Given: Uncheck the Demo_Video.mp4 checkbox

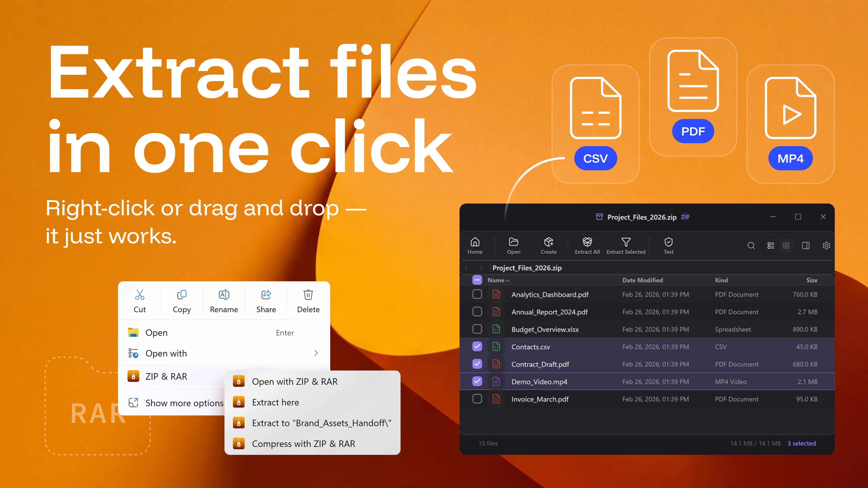Looking at the screenshot, I should [477, 381].
